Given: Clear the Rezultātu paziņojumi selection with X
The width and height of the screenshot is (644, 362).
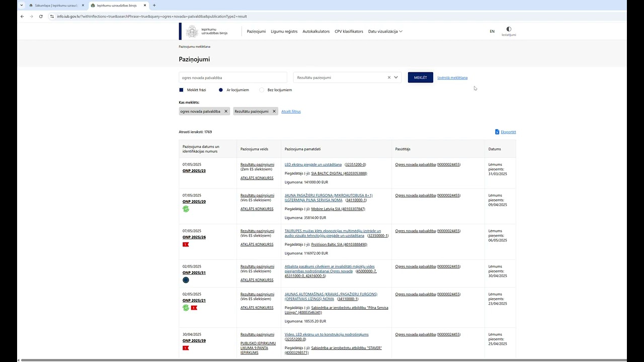Looking at the screenshot, I should point(389,77).
